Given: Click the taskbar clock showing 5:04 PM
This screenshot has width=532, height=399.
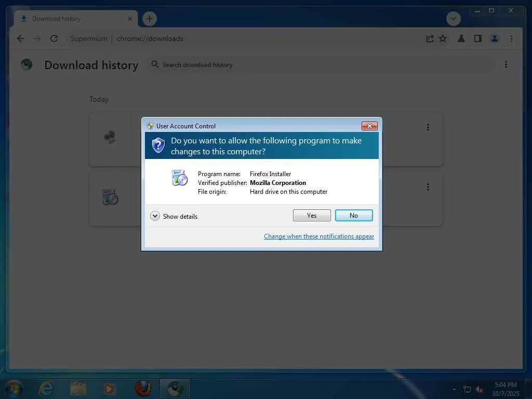Looking at the screenshot, I should tap(506, 389).
